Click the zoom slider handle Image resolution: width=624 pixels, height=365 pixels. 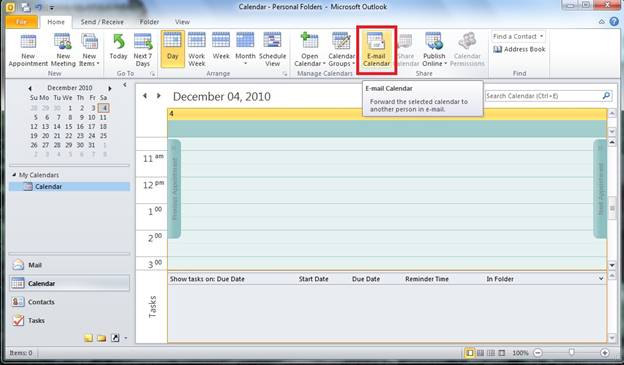(571, 352)
